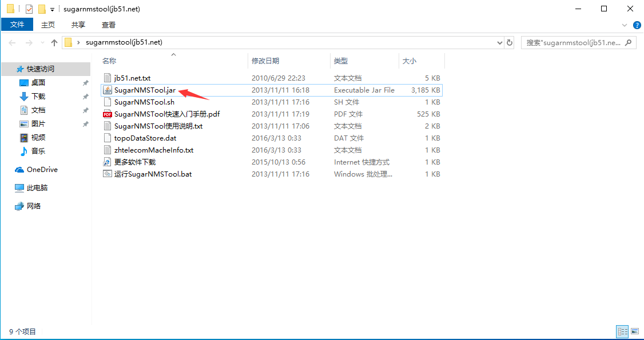The width and height of the screenshot is (644, 340).
Task: Click the 2010/6/29 22:23 date cell
Action: pos(279,78)
